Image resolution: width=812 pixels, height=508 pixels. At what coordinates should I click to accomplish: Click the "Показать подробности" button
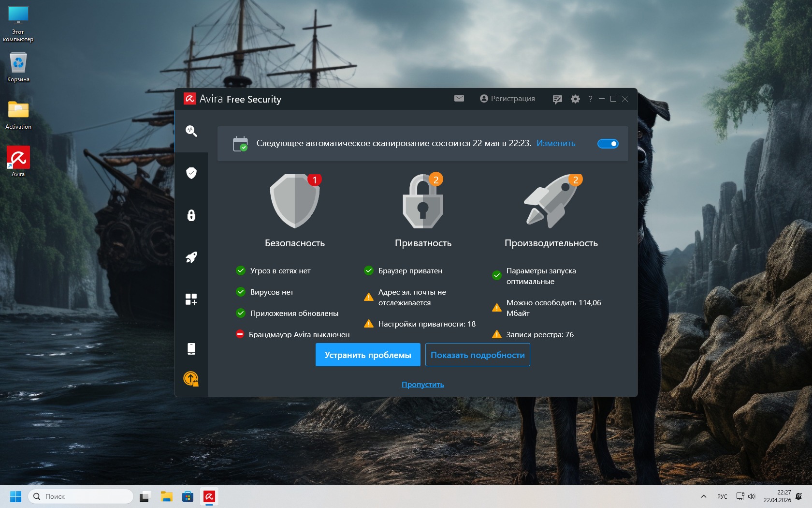click(x=478, y=355)
